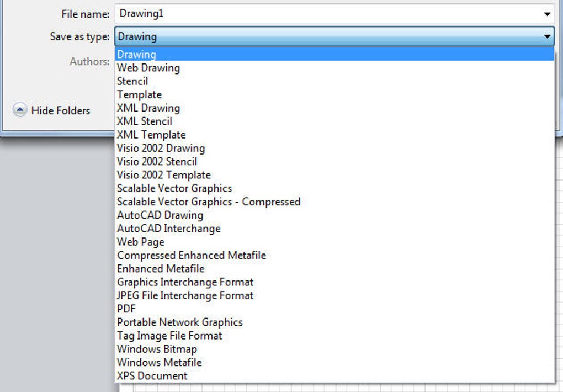563x392 pixels.
Task: Select Web Page file type
Action: 334,242
